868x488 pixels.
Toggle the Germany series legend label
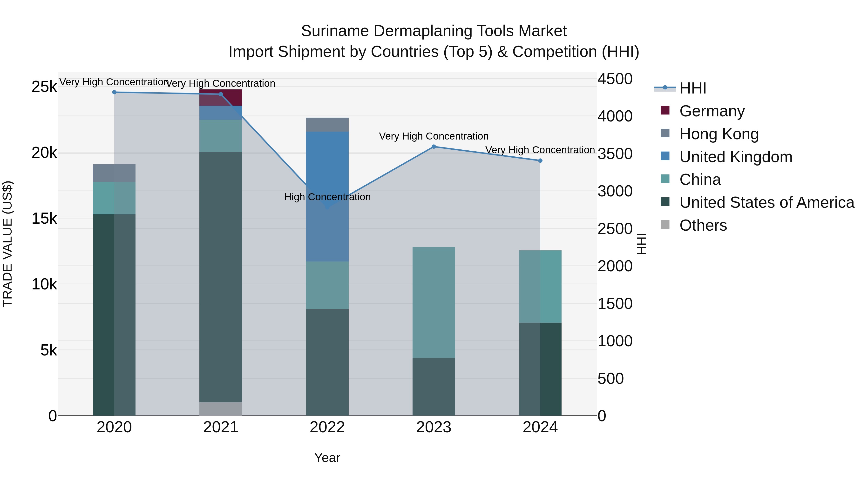712,111
